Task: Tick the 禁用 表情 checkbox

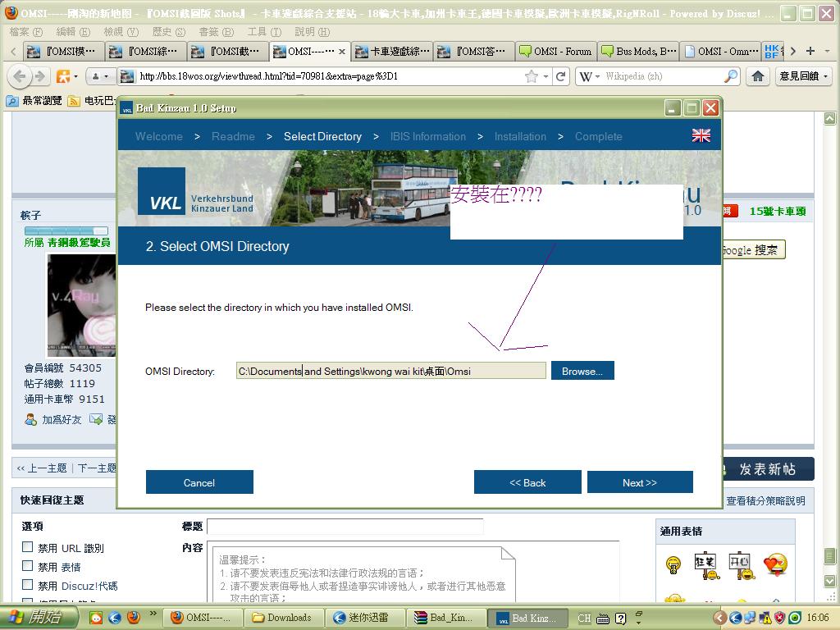Action: click(x=27, y=566)
